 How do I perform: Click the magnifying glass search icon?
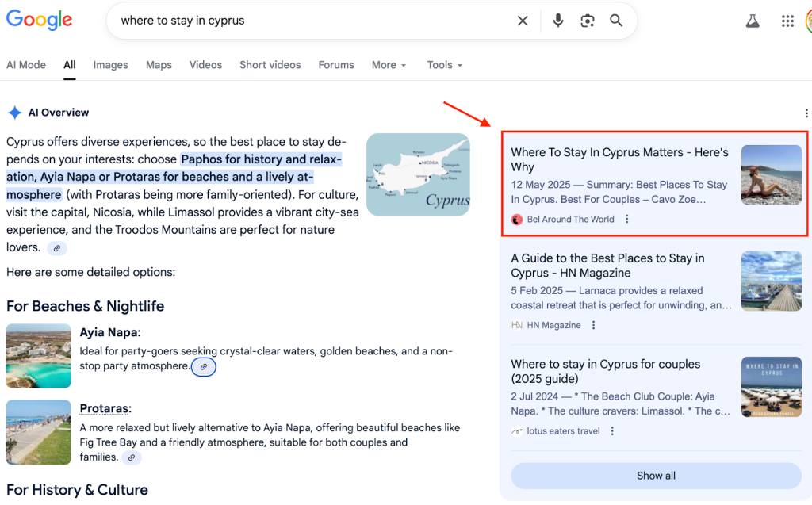(x=616, y=21)
